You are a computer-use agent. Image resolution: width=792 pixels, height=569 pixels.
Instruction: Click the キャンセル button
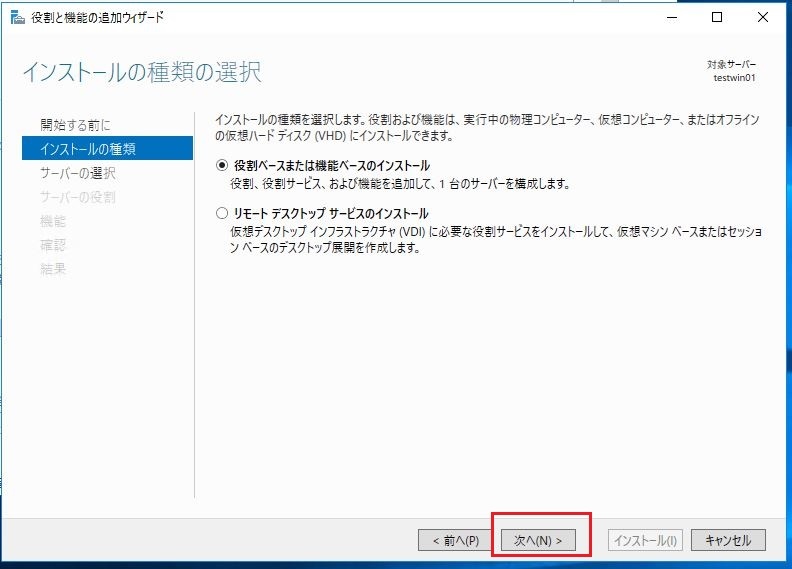coord(728,540)
